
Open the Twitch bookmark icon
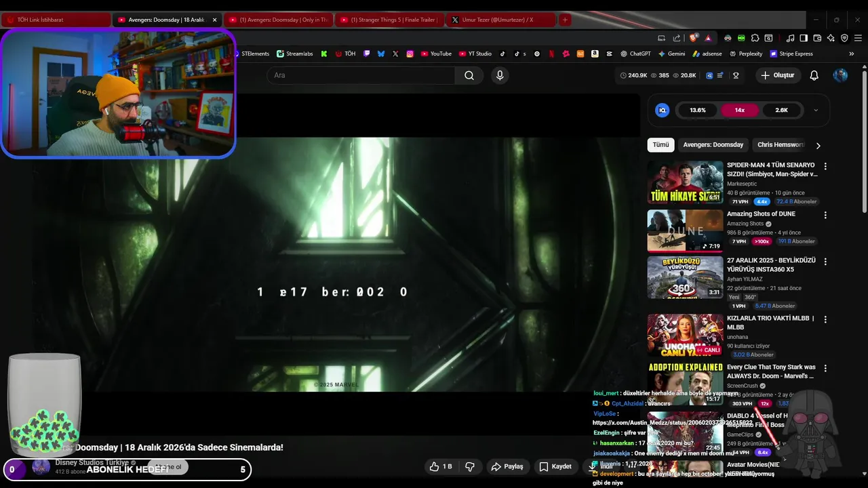point(367,54)
